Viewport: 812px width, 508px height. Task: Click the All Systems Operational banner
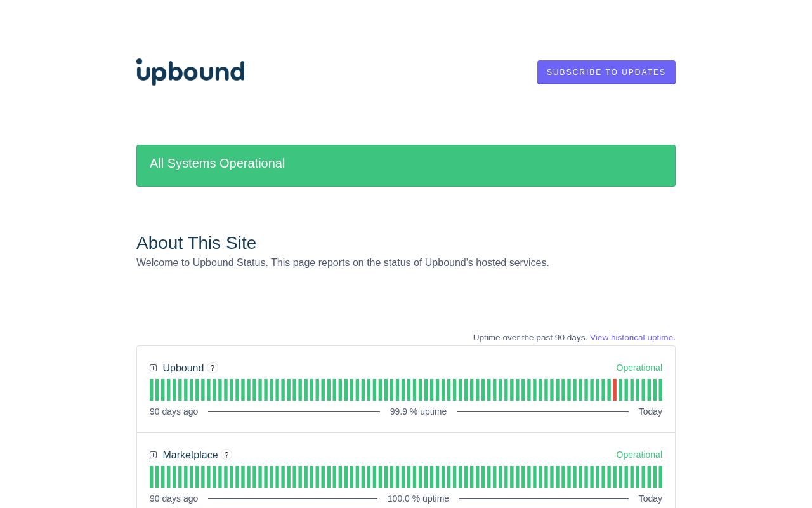click(406, 166)
